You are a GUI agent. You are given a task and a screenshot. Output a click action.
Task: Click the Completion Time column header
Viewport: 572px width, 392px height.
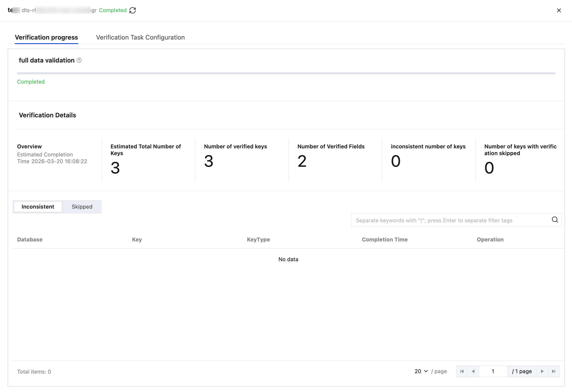(x=384, y=240)
